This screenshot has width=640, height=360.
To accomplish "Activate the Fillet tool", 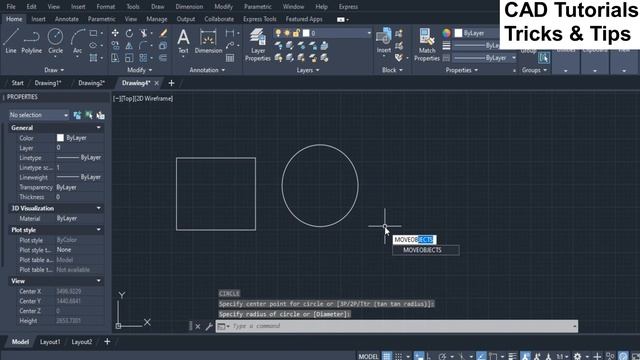I will (143, 45).
